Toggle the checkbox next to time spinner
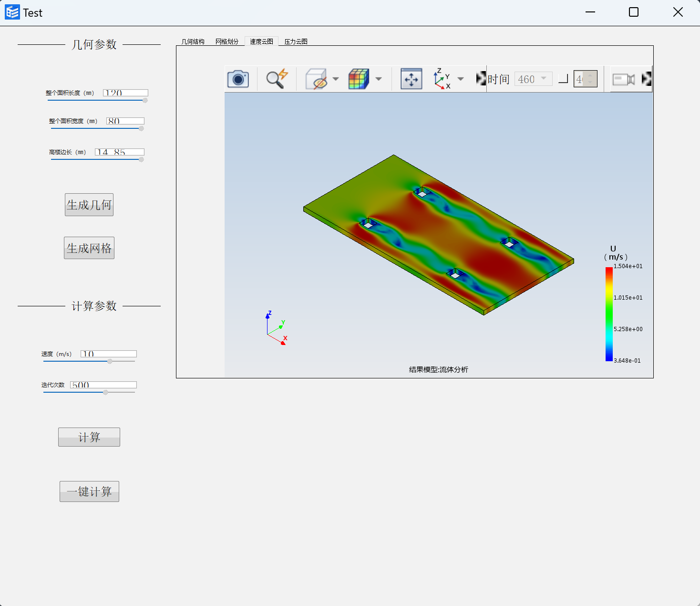700x606 pixels. (x=563, y=79)
